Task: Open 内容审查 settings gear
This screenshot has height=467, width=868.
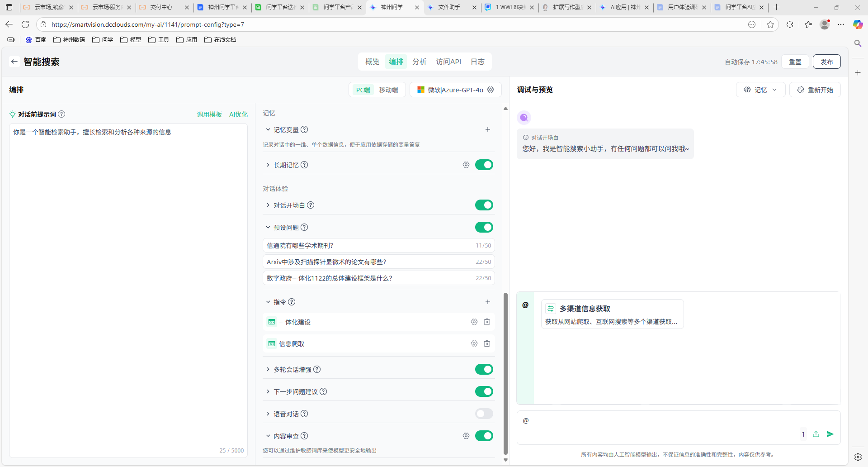Action: [466, 436]
